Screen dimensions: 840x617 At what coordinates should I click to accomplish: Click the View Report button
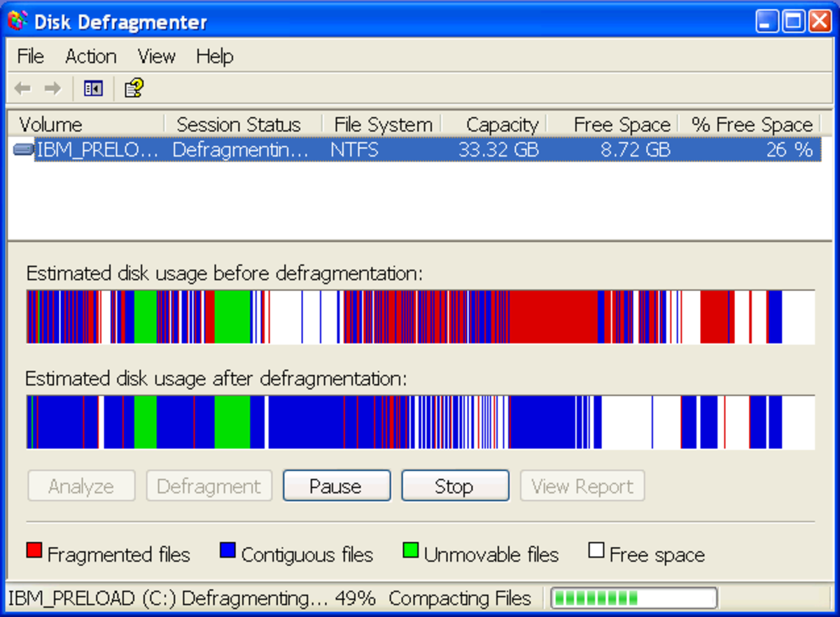[x=582, y=485]
